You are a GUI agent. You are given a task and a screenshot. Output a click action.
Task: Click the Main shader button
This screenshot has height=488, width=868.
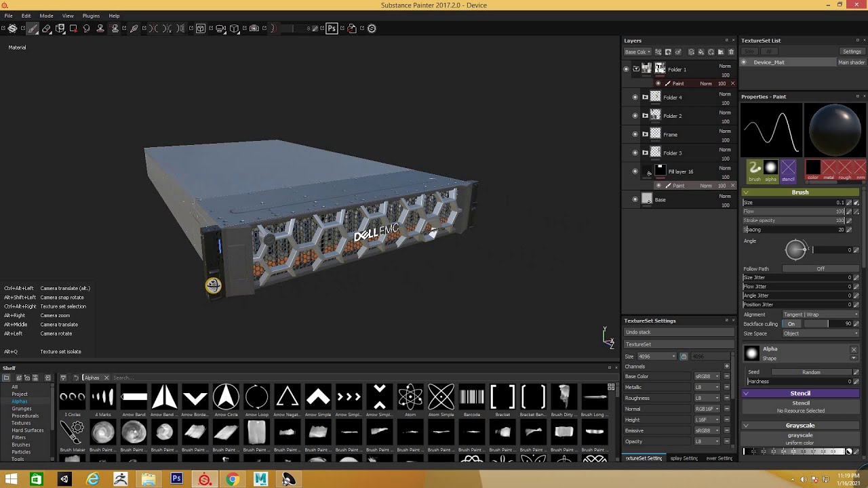(851, 62)
